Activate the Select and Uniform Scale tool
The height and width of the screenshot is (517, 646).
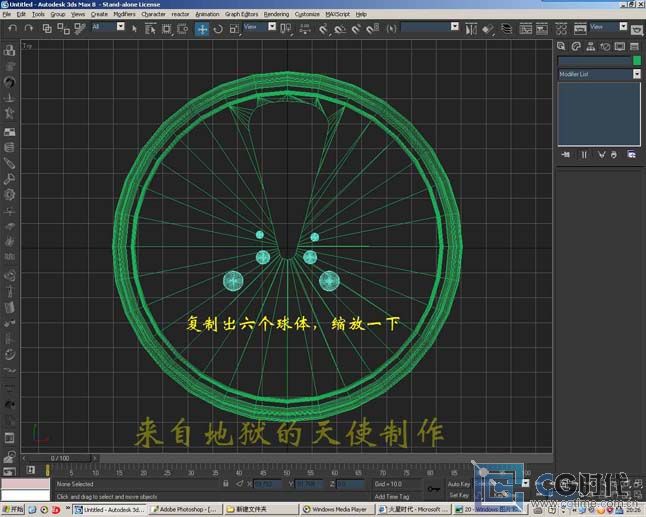pyautogui.click(x=234, y=29)
